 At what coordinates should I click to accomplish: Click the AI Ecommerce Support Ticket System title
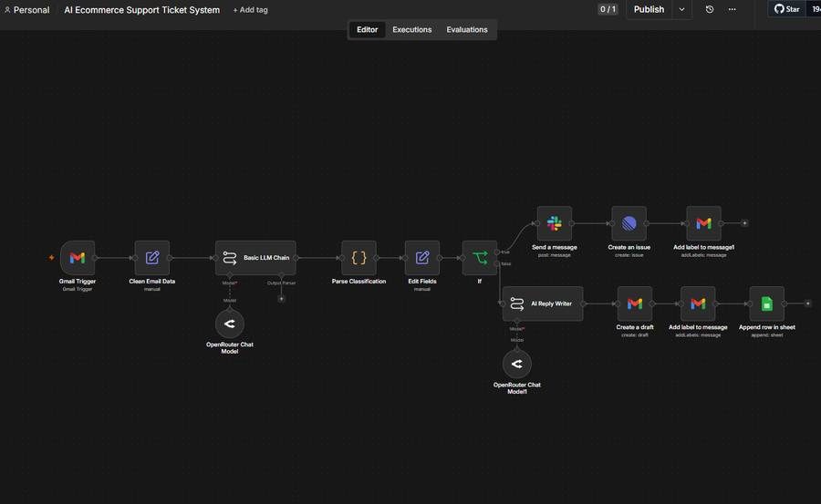pos(142,10)
